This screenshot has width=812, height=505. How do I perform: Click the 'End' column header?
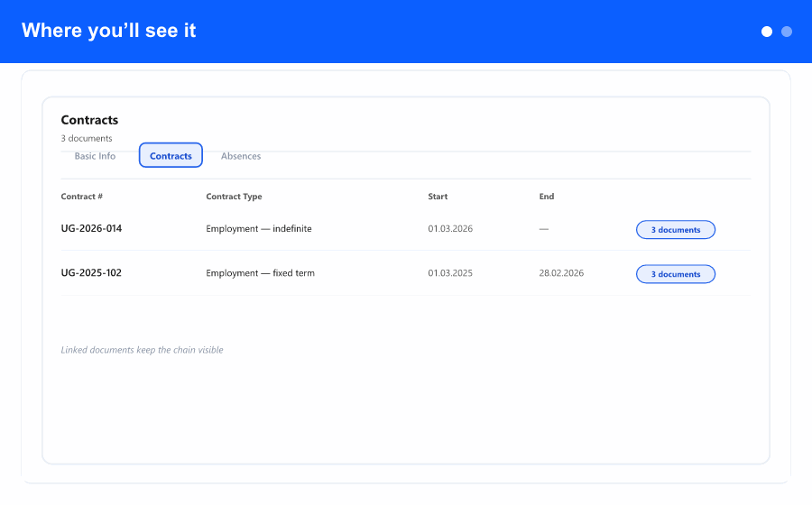(547, 197)
